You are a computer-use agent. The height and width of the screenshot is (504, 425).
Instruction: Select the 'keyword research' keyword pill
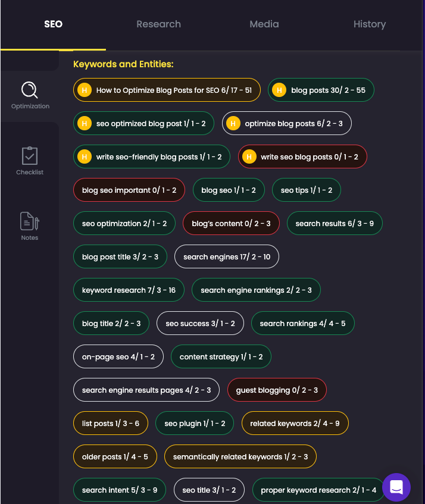tap(129, 290)
